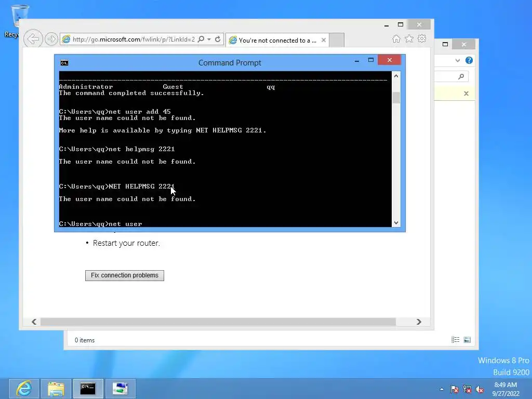Switch File Explorer to details view
Viewport: 532px width, 399px height.
pos(455,340)
